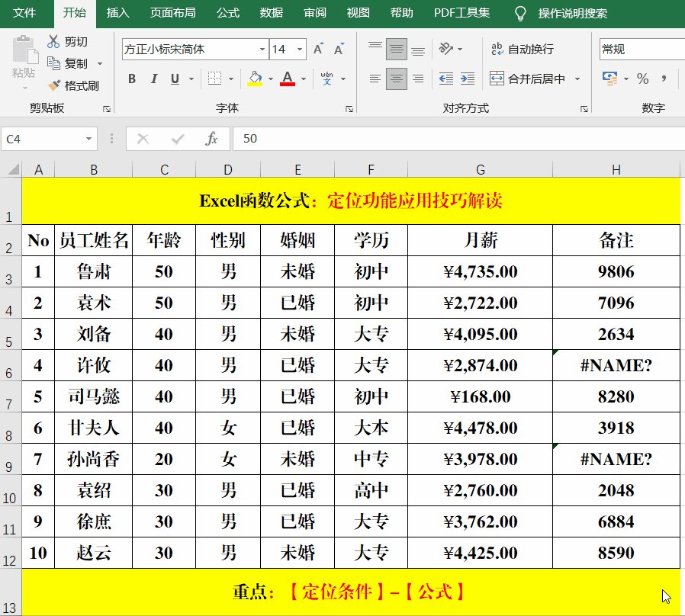
Task: Select column G header
Action: tap(480, 169)
